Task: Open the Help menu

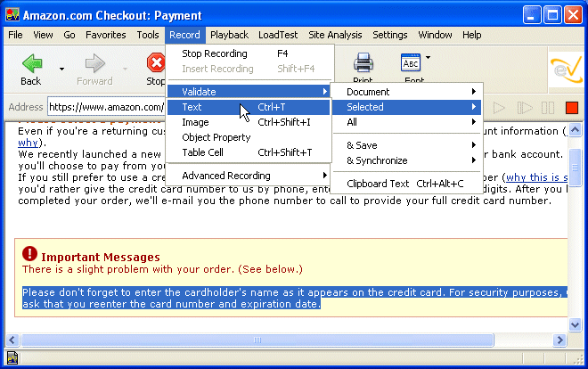Action: click(472, 35)
